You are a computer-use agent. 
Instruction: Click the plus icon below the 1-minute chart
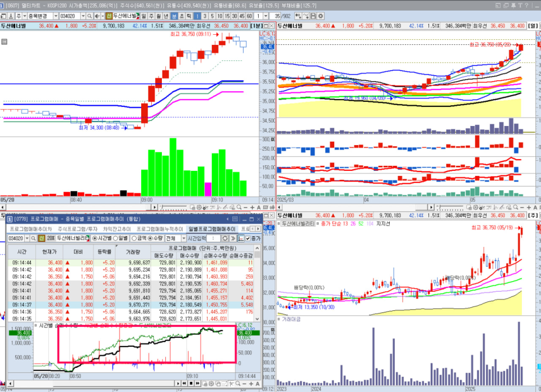[252, 207]
